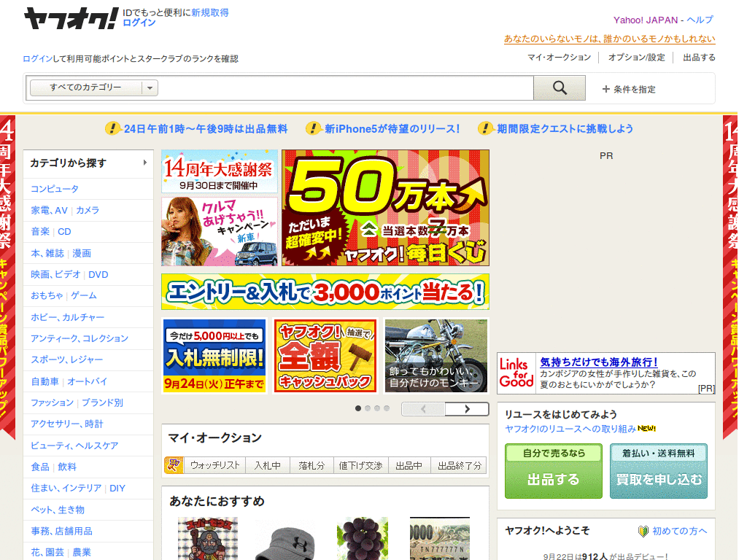Open the 条件を指定 plus option
Screen dimensions: 747x560
pyautogui.click(x=629, y=89)
